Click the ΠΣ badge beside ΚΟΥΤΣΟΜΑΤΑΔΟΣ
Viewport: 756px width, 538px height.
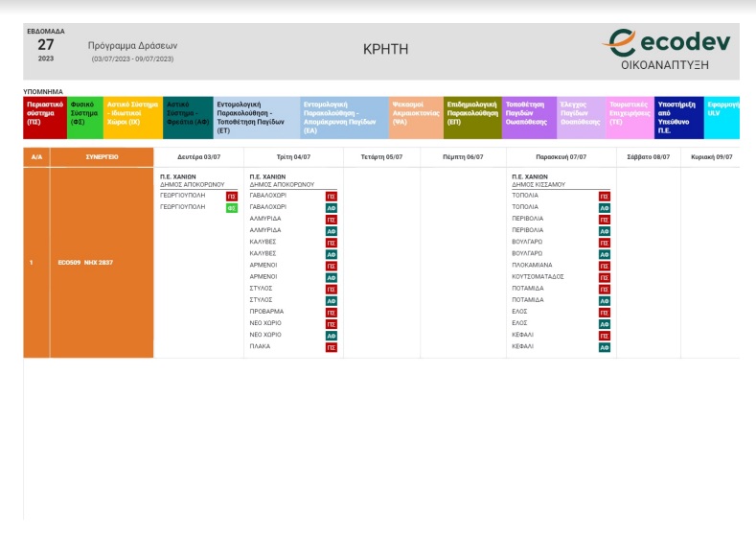605,277
